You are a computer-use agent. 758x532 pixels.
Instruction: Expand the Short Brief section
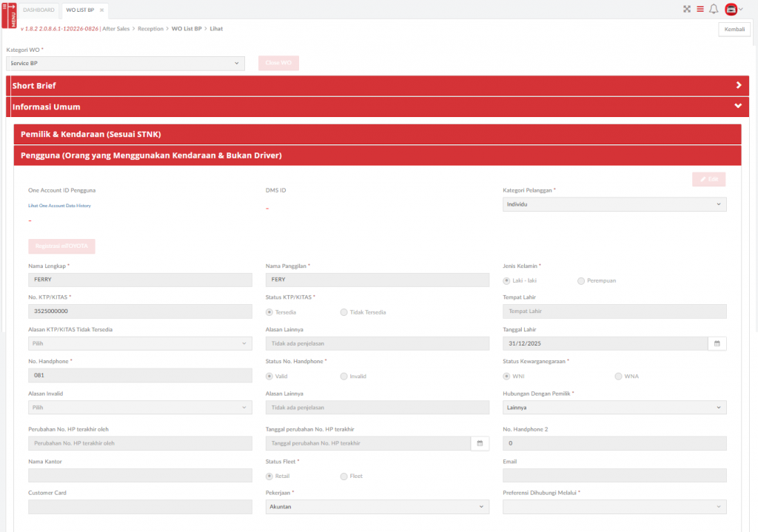pyautogui.click(x=378, y=86)
